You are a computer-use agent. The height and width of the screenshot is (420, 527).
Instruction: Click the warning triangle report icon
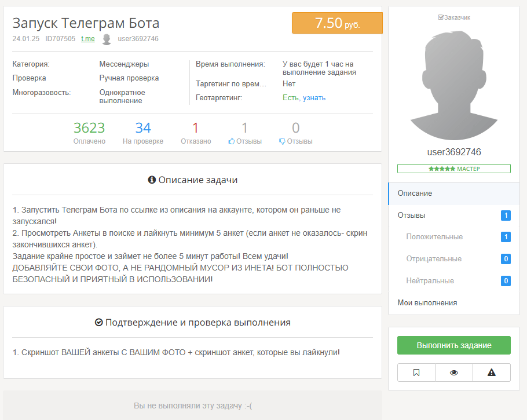point(491,372)
